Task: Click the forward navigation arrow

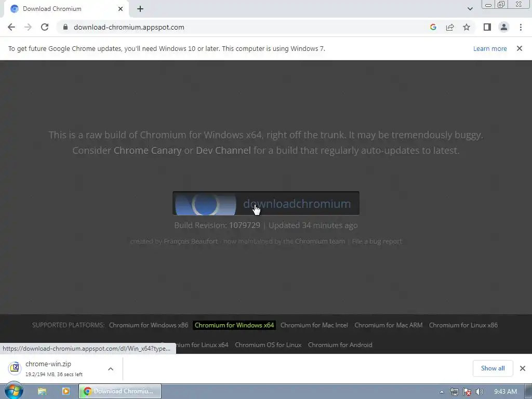Action: coord(28,27)
